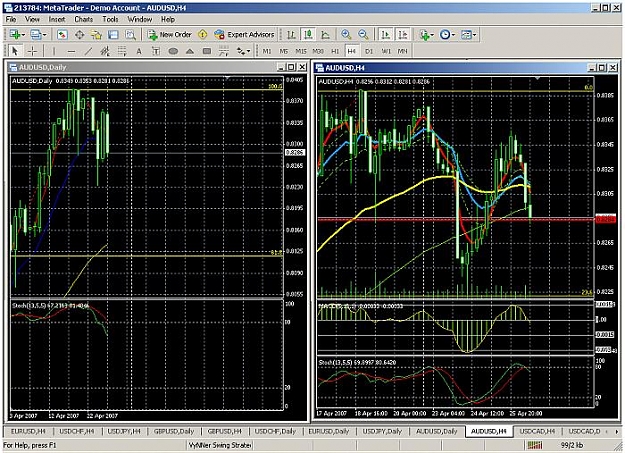Switch timeframe to W1
Image resolution: width=625 pixels, height=453 pixels.
click(386, 51)
